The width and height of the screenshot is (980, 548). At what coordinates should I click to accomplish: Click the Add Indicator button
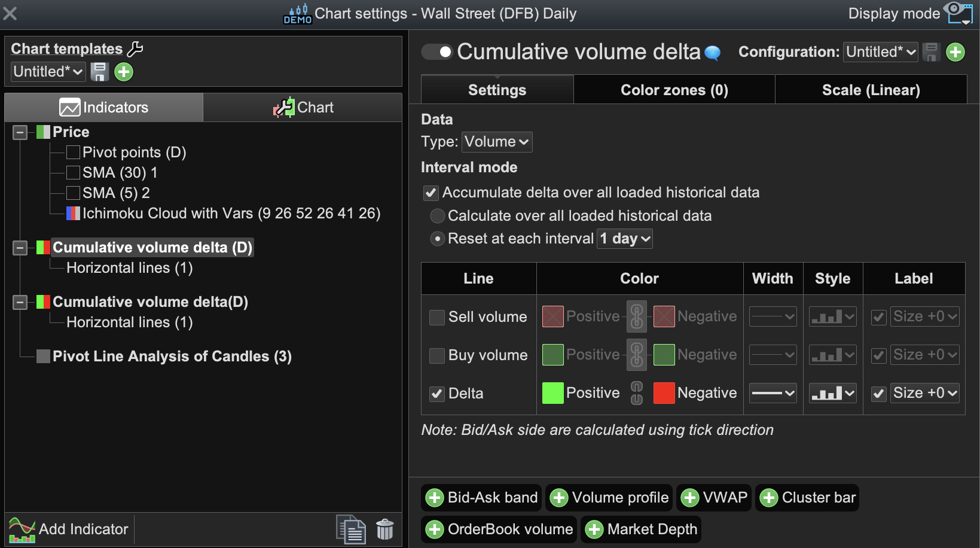click(69, 529)
